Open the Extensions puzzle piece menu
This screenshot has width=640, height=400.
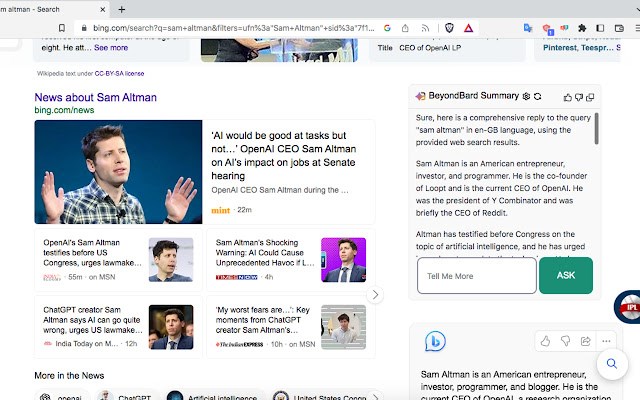[x=582, y=28]
